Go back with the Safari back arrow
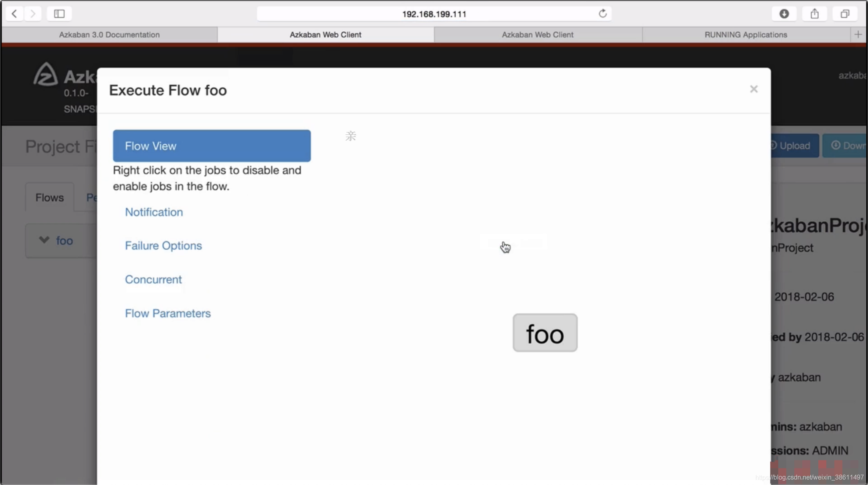 click(x=14, y=14)
